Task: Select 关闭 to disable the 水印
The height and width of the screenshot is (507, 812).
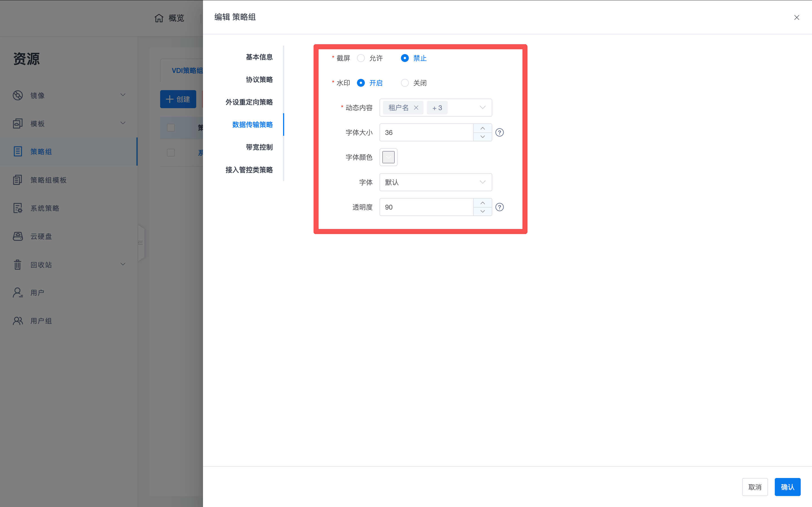Action: 404,83
